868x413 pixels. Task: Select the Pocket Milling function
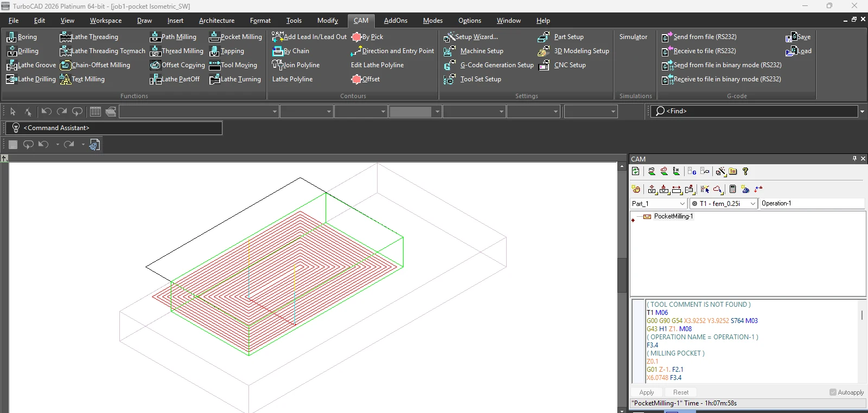click(235, 37)
